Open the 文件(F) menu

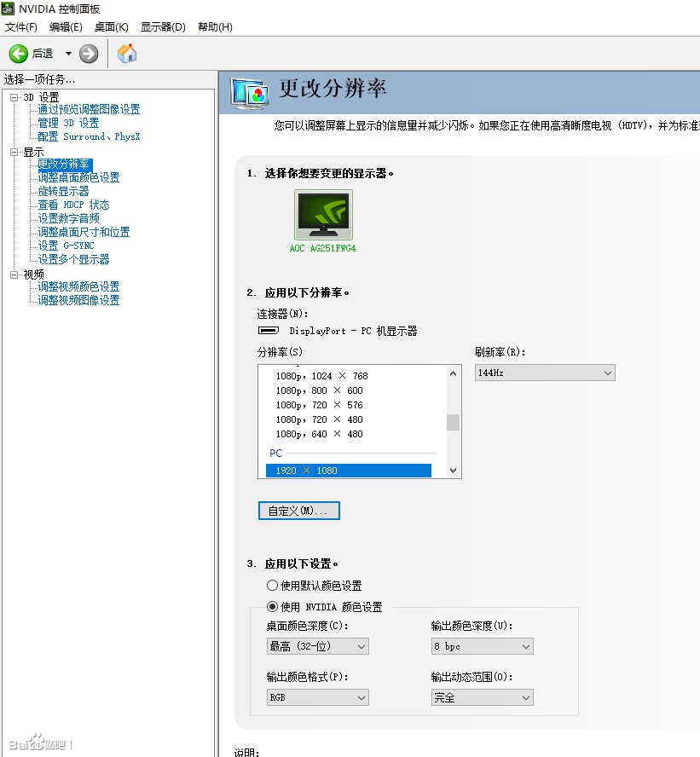pyautogui.click(x=20, y=27)
